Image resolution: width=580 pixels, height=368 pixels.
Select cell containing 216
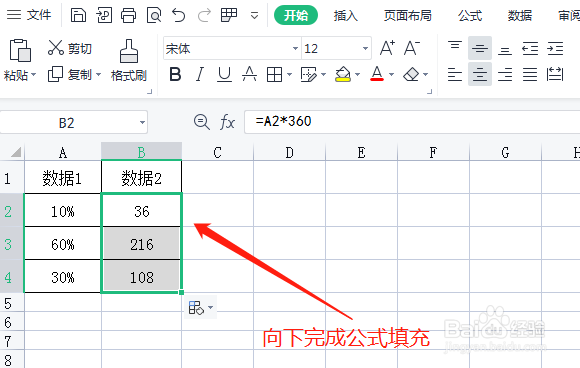pos(141,244)
